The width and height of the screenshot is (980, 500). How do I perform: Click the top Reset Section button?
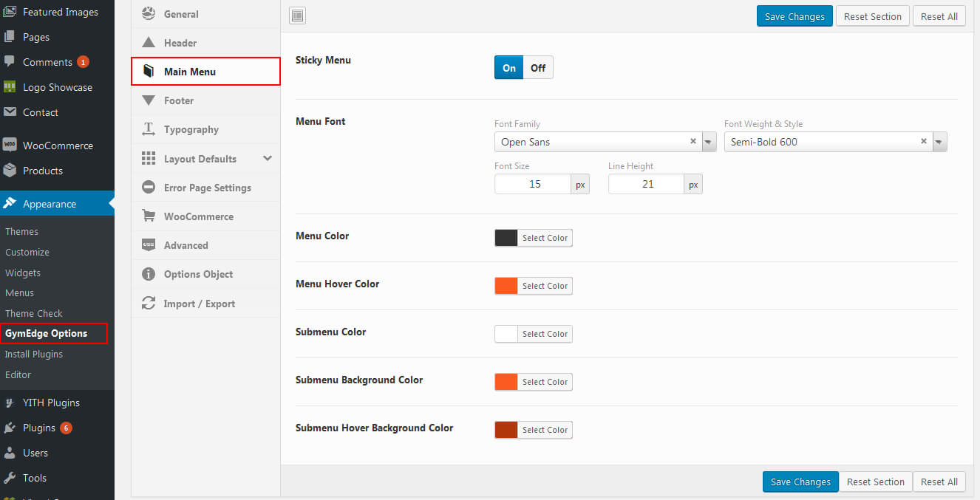873,16
